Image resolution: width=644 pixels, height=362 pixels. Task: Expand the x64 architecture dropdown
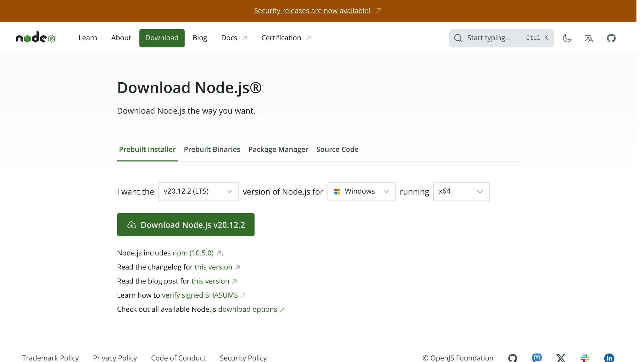pos(461,191)
